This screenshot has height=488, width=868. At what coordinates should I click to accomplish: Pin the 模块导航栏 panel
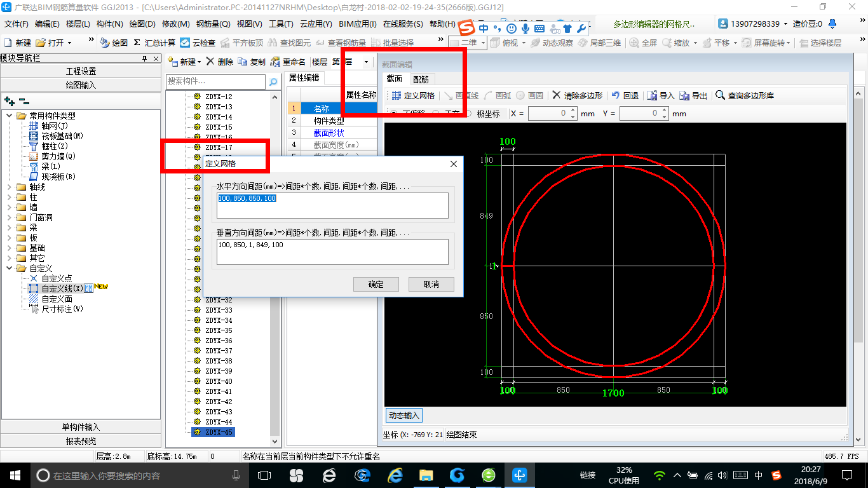click(144, 58)
